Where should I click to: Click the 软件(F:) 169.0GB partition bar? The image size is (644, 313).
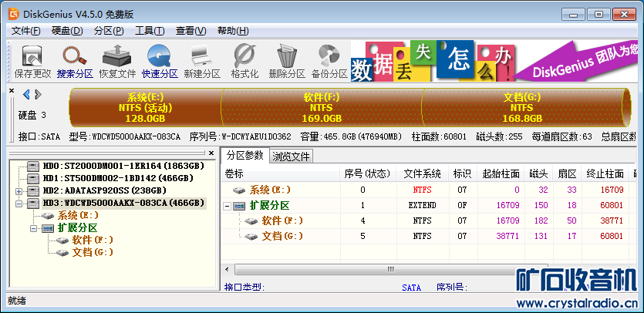coord(322,108)
